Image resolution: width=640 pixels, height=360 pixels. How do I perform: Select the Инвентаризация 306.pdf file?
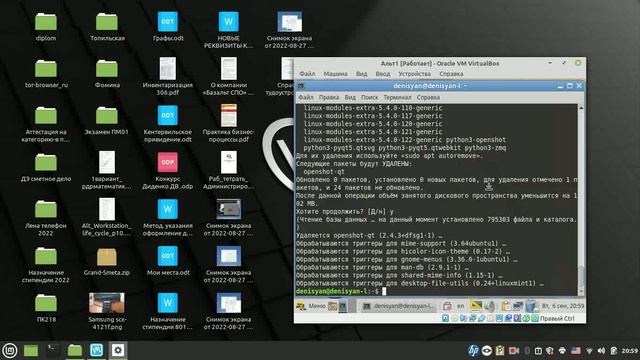[168, 69]
